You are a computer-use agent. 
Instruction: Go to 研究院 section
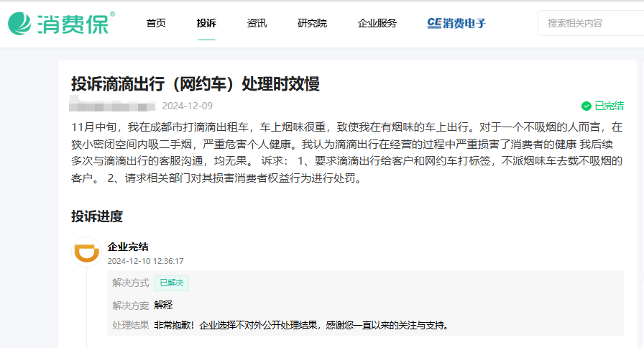312,24
